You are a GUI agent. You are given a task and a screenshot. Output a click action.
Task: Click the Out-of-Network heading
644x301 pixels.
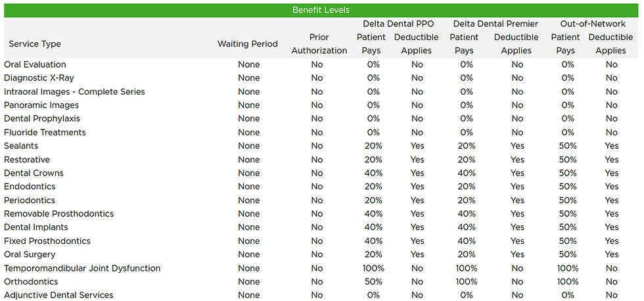[x=588, y=24]
